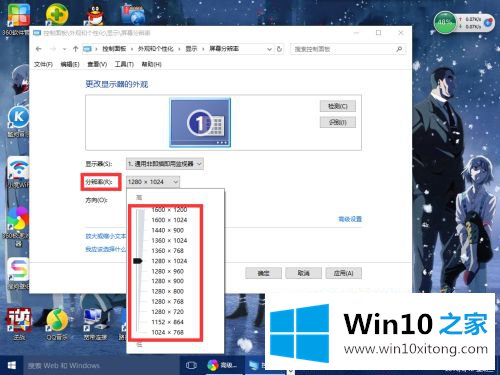Set slider to 1600 × 1200
Viewport: 500px width, 375px height.
(169, 210)
